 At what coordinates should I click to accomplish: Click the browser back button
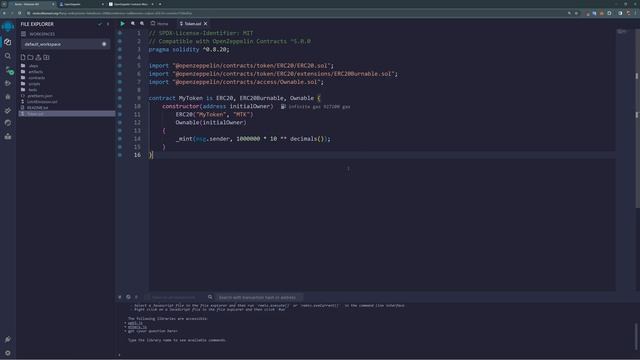(4, 13)
